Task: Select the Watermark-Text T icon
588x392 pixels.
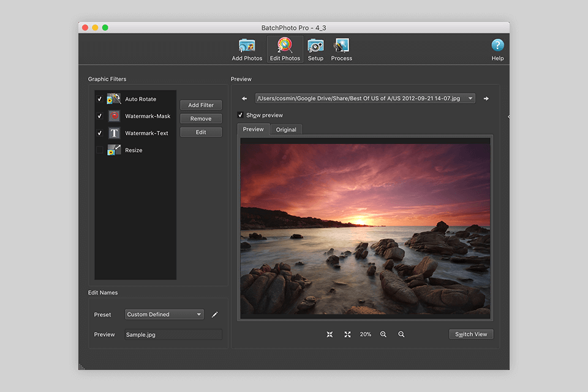Action: tap(114, 133)
